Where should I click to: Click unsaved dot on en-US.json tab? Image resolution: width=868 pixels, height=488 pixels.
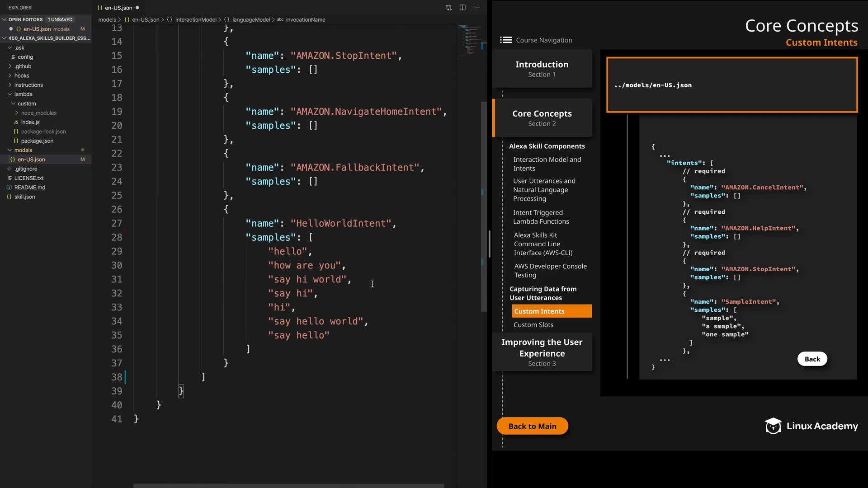(x=137, y=8)
